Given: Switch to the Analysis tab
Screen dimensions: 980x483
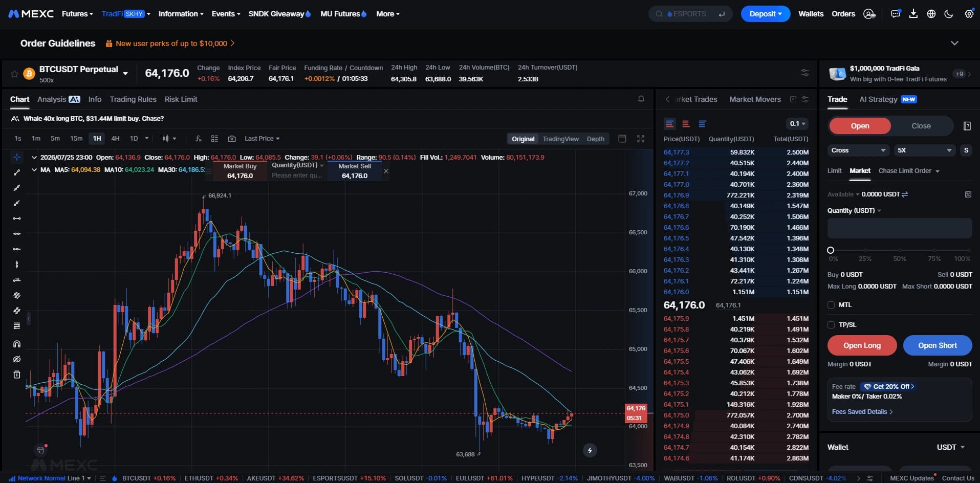Looking at the screenshot, I should pyautogui.click(x=58, y=99).
